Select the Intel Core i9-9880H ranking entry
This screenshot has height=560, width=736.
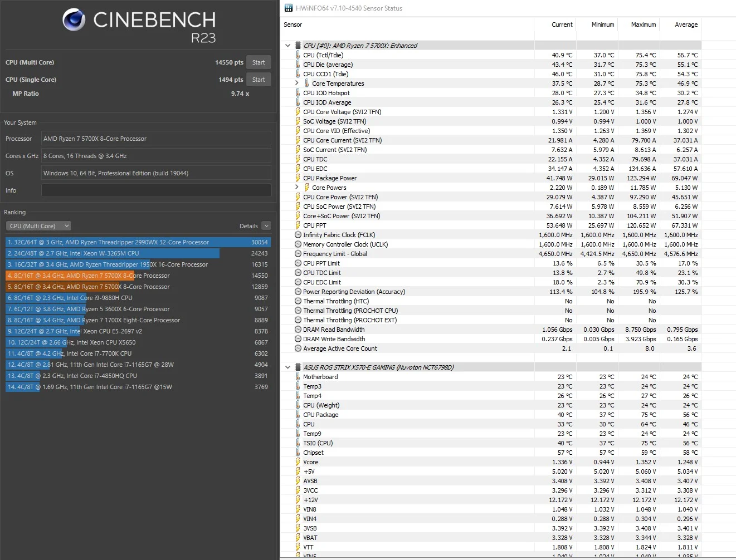click(138, 298)
